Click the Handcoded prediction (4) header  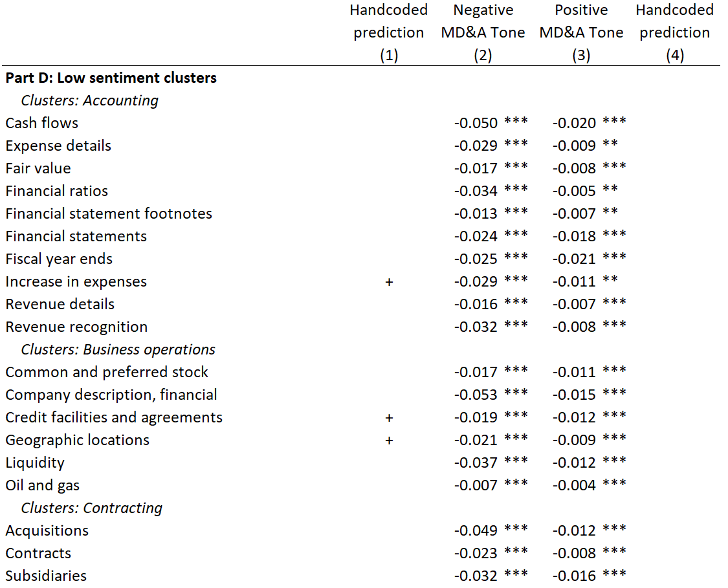coord(674,32)
